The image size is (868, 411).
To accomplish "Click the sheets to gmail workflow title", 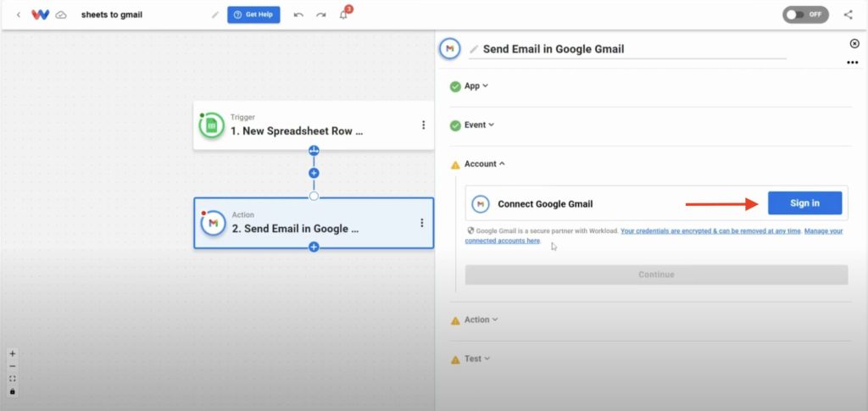I will [112, 15].
